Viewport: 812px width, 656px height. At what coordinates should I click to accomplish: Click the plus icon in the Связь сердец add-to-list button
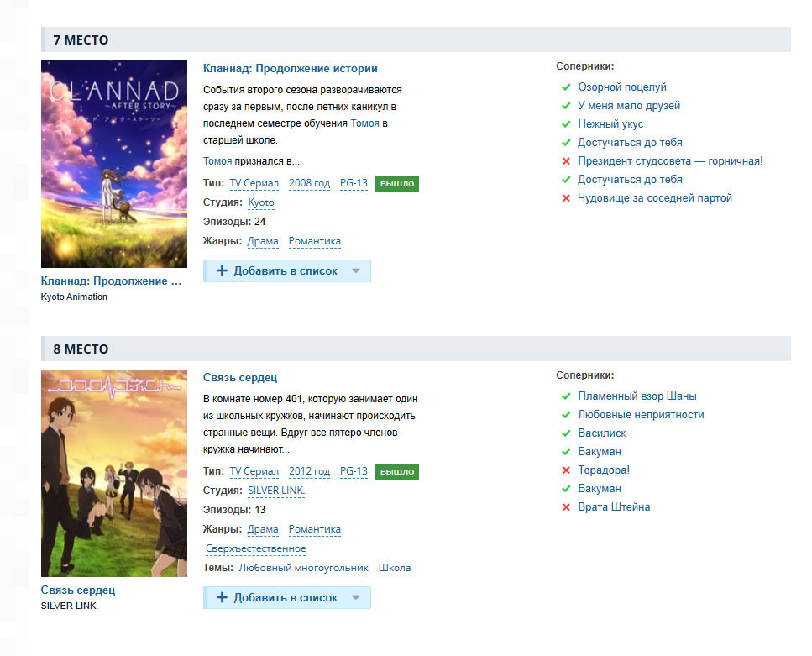point(222,597)
